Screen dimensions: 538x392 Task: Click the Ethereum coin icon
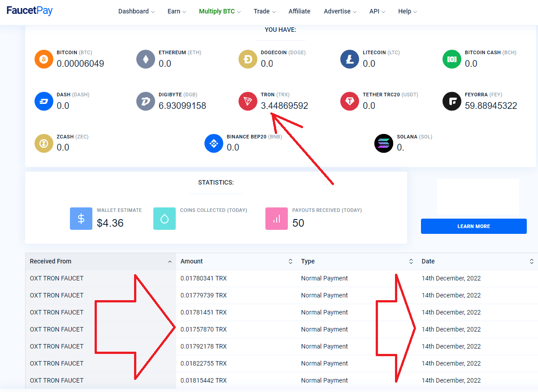(x=146, y=59)
